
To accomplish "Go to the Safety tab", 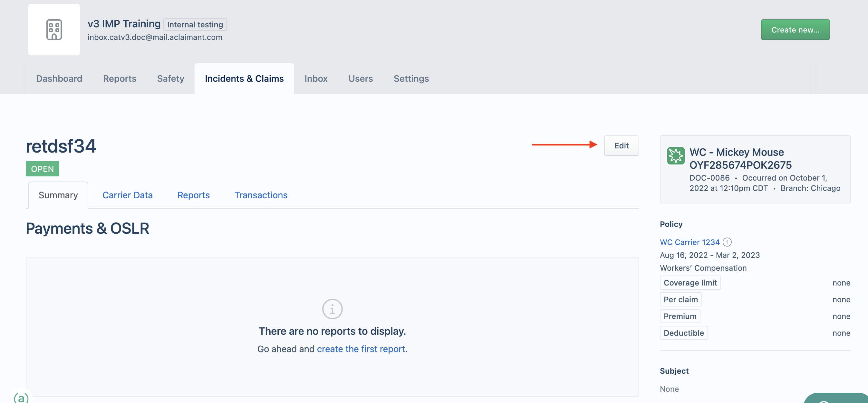I will [x=170, y=79].
